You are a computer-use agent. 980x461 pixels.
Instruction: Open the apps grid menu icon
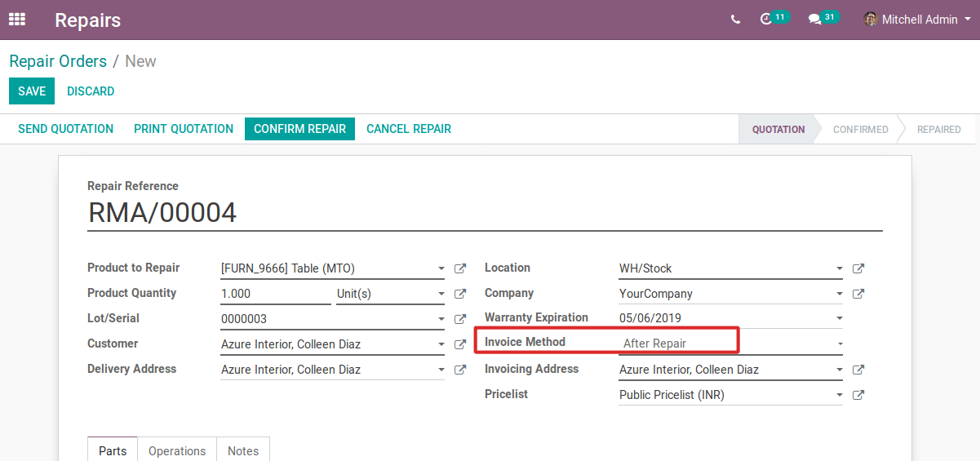point(17,19)
